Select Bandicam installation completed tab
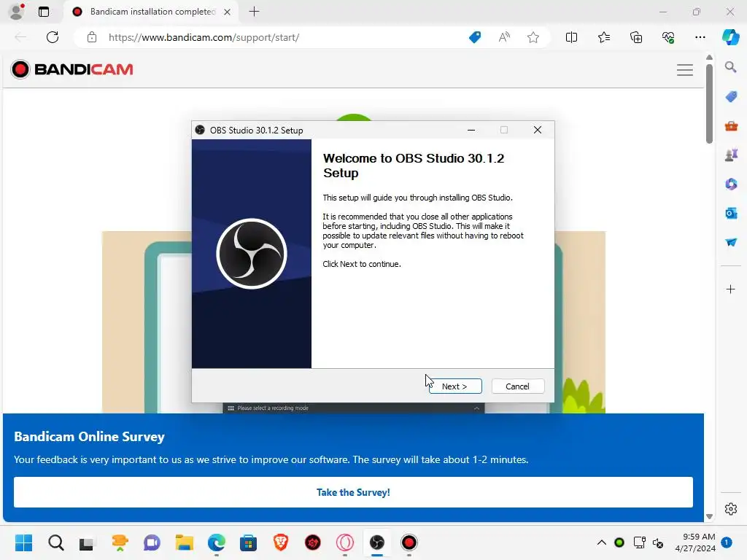 click(x=152, y=12)
